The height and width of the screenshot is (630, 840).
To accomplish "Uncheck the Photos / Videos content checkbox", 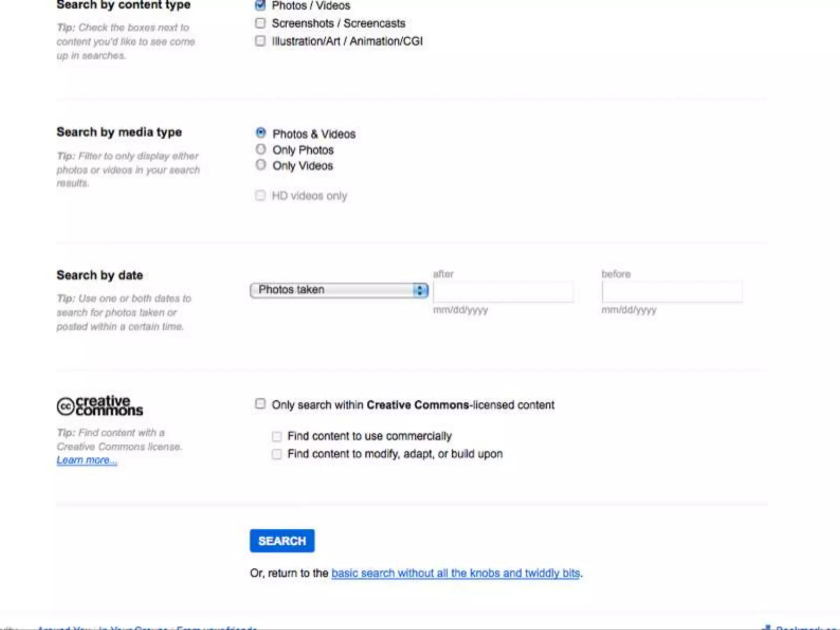I will tap(260, 5).
